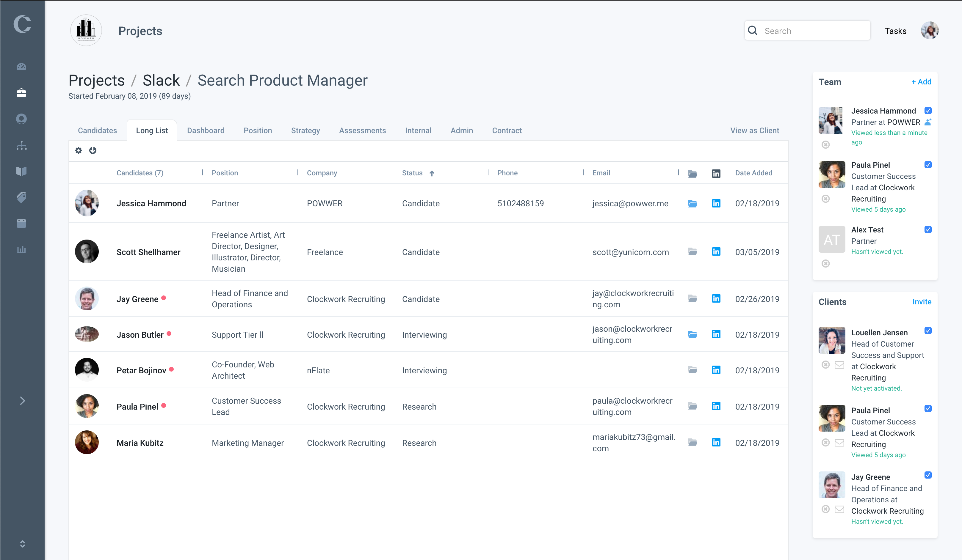Uncheck Paula Pinel team checkbox
The height and width of the screenshot is (560, 962).
928,165
